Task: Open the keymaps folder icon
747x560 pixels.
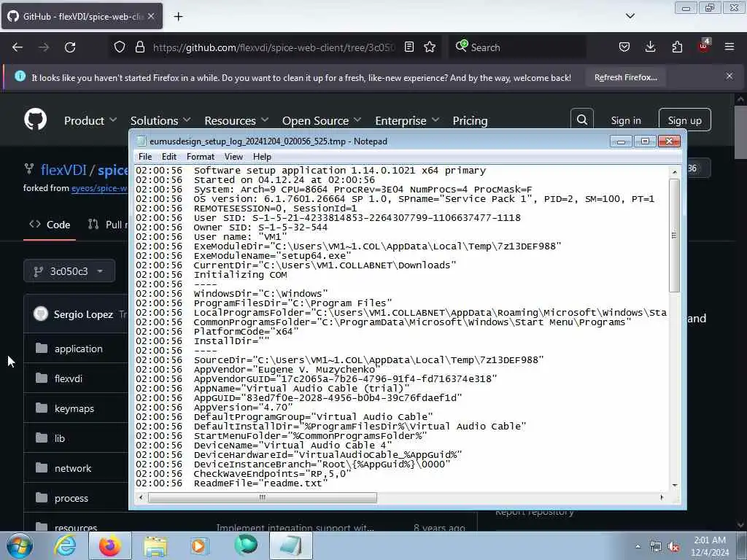Action: [x=42, y=408]
